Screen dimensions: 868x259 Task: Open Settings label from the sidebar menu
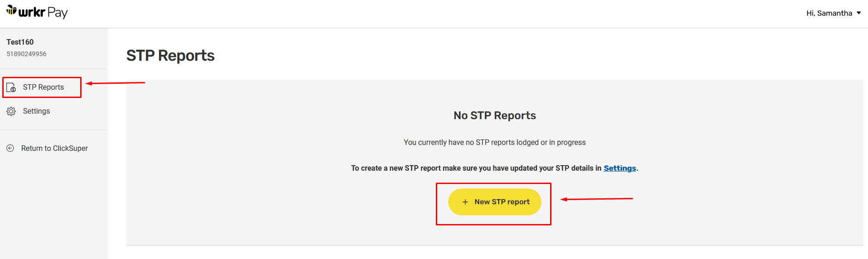[36, 111]
